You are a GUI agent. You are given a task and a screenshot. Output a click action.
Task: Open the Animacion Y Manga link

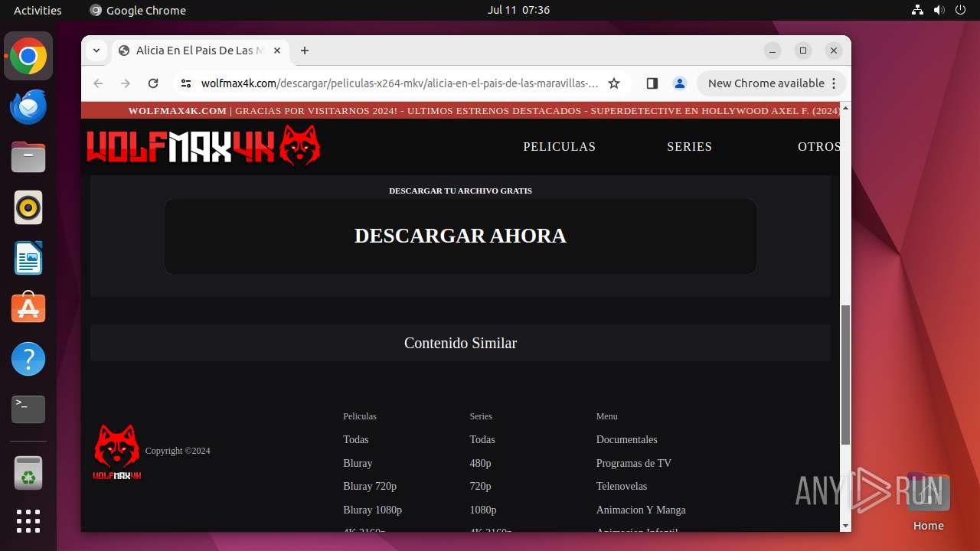tap(641, 510)
